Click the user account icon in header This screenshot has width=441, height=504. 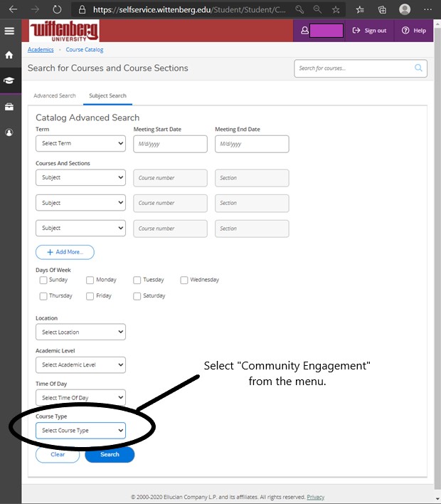(304, 31)
